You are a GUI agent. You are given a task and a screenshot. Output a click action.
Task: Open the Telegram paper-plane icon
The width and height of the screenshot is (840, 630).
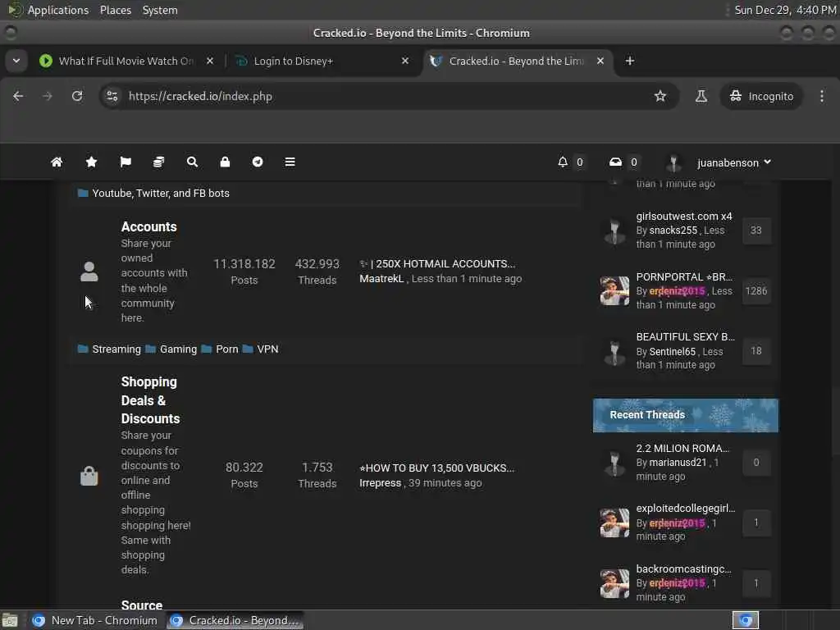pyautogui.click(x=258, y=162)
